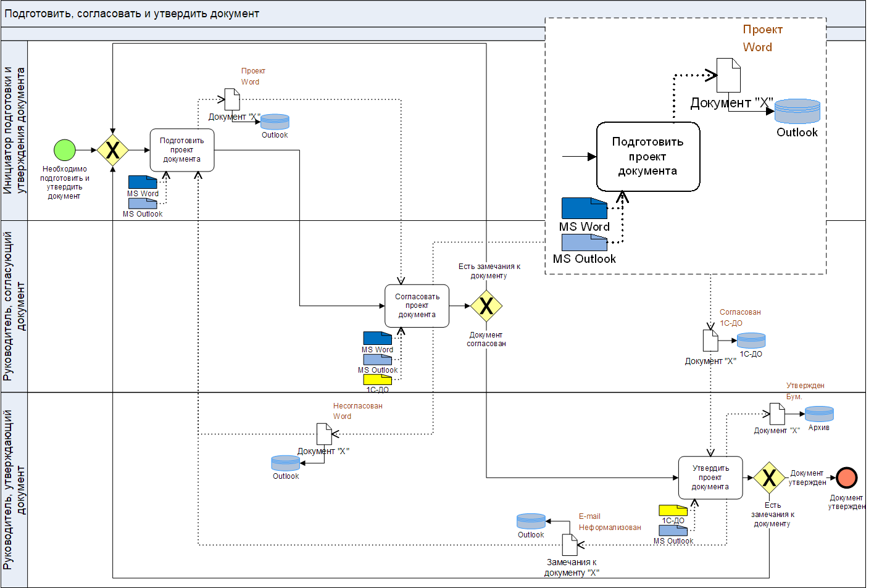Viewport: 874px width, 588px height.
Task: Click the Инициатор подготовки lane header
Action: 14,131
